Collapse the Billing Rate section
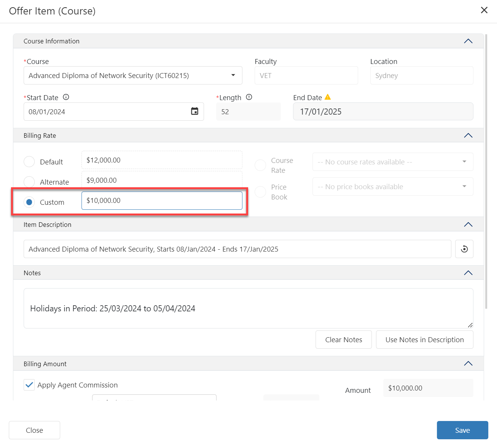Image resolution: width=497 pixels, height=448 pixels. (x=468, y=136)
